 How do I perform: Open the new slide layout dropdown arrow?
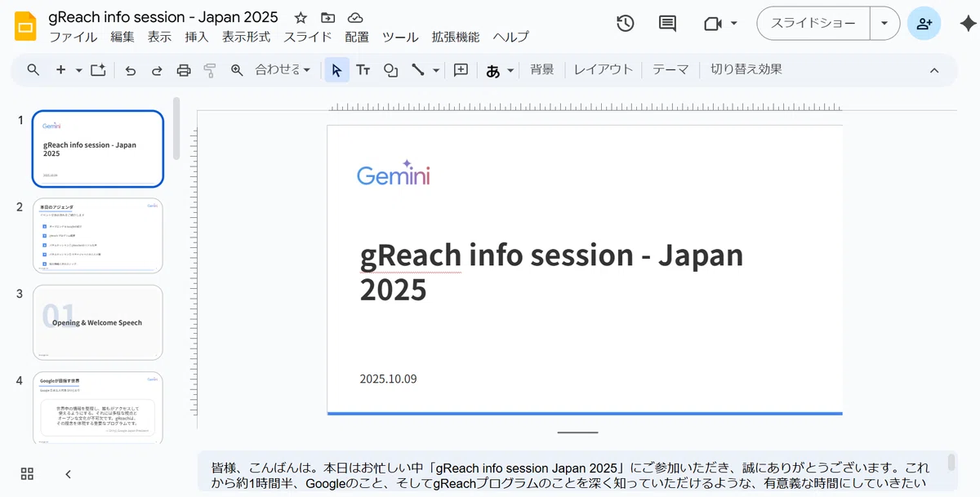pyautogui.click(x=79, y=70)
